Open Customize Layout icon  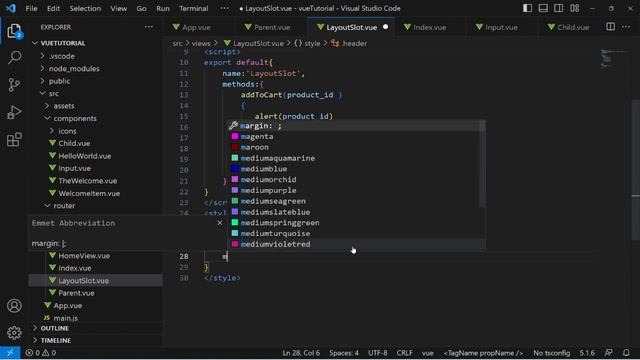click(x=575, y=8)
